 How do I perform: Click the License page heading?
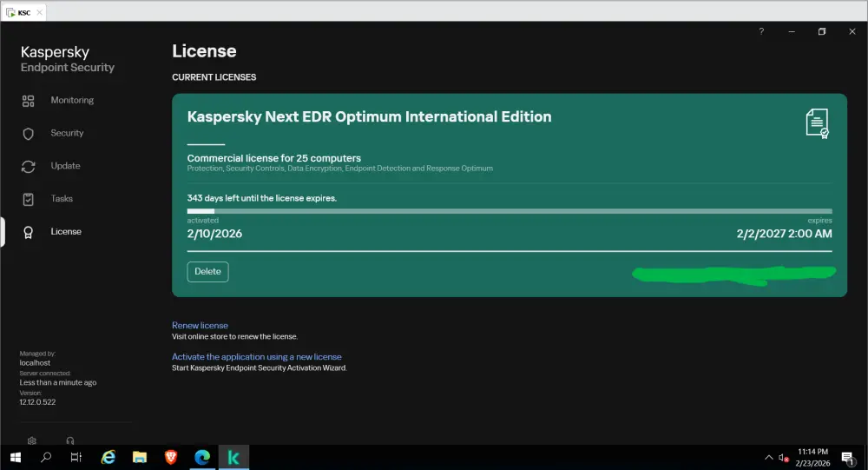(204, 51)
